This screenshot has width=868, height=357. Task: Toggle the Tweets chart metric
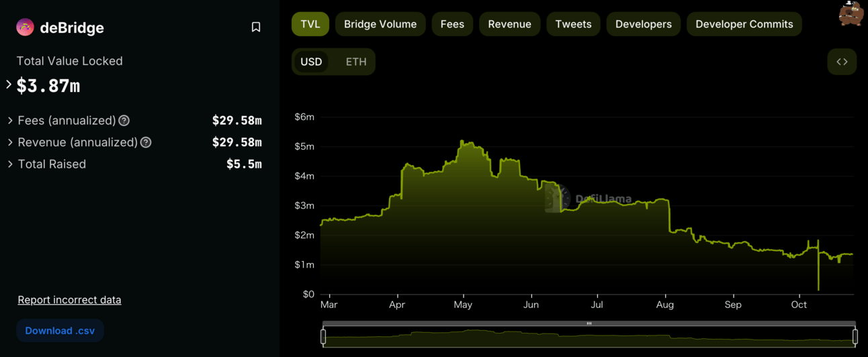573,24
